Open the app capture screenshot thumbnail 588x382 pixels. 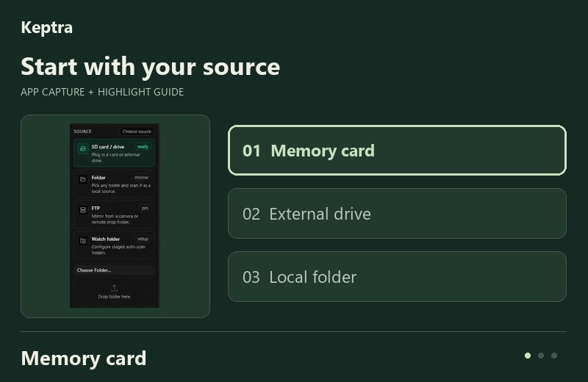pos(115,215)
